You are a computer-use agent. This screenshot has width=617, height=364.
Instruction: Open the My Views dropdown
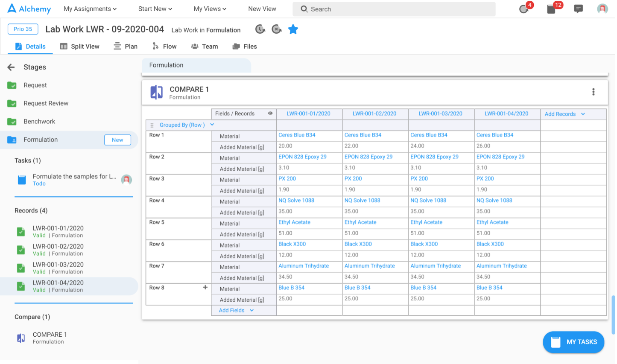point(210,9)
